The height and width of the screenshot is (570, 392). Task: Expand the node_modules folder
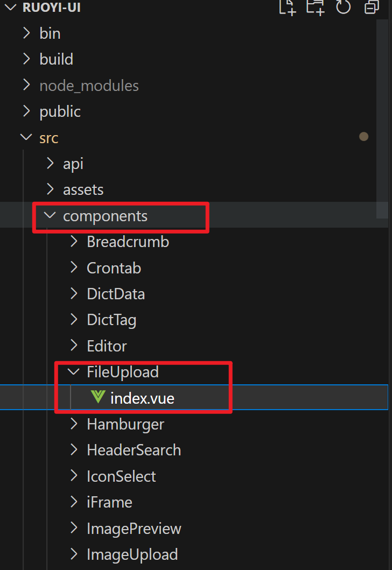pyautogui.click(x=89, y=86)
